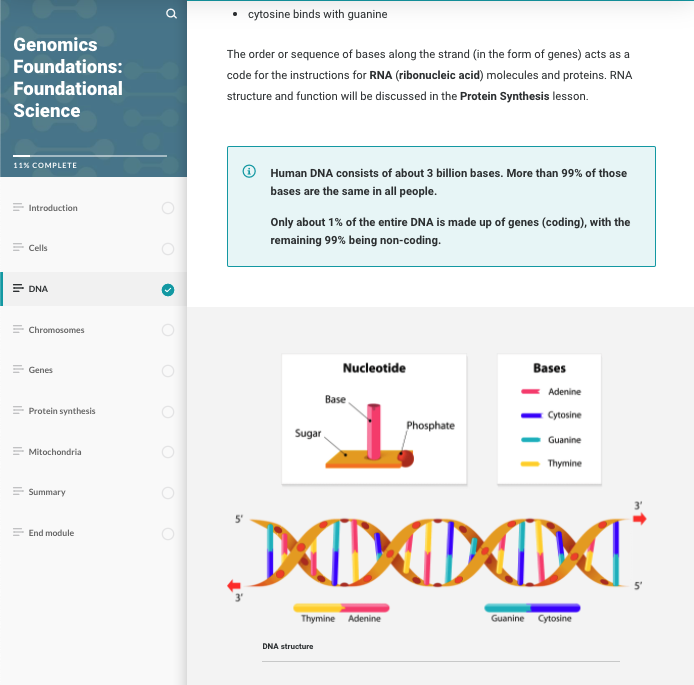Open the Chromosomes lesson

(93, 330)
